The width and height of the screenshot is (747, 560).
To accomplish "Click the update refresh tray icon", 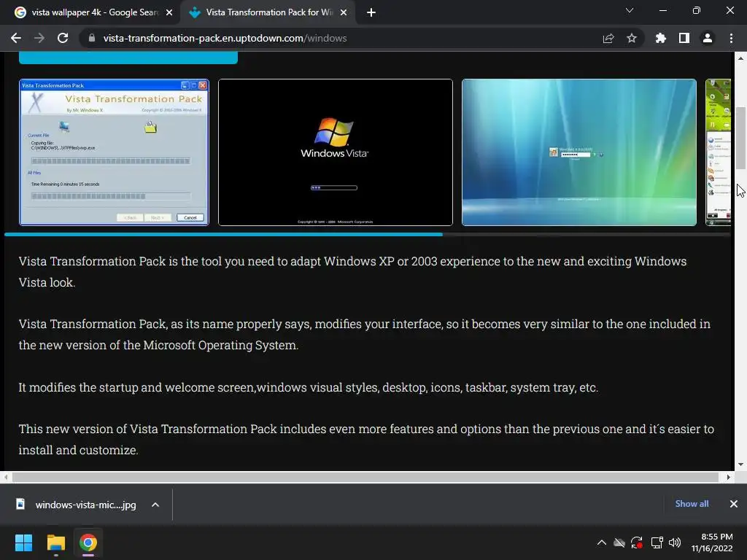I will [637, 542].
